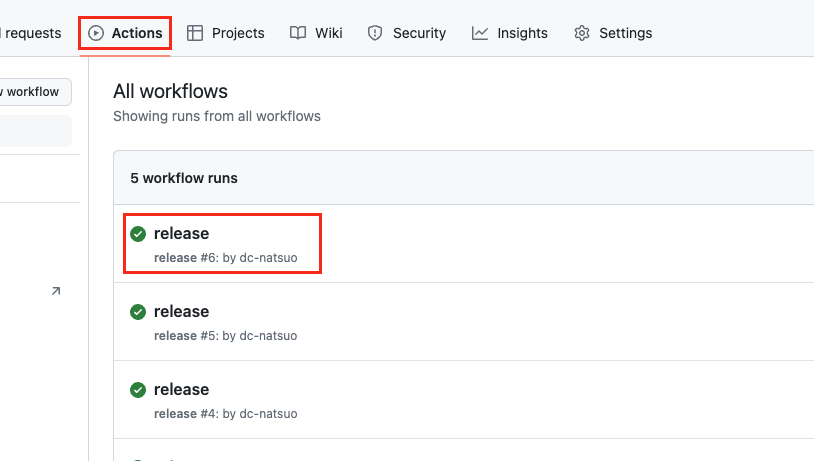Click the Actions play icon

point(96,33)
